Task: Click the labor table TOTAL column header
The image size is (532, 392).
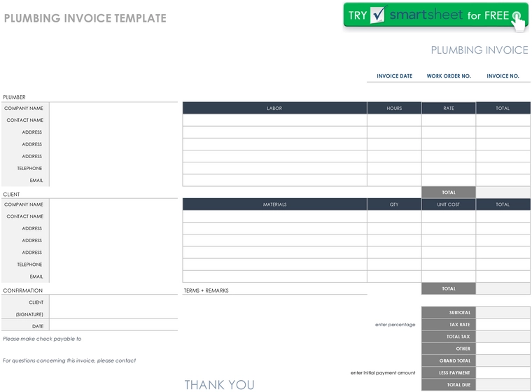Action: [503, 108]
